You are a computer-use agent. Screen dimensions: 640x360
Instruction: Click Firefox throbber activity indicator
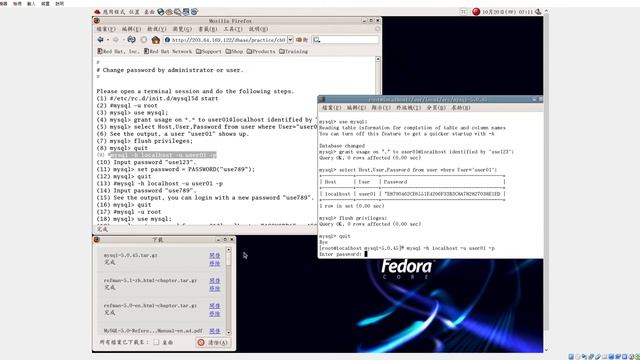377,29
